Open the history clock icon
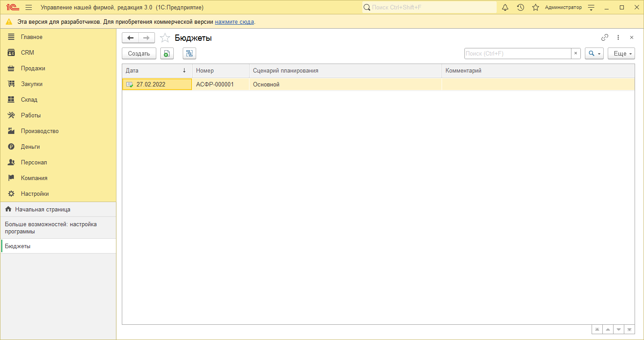Viewport: 644px width, 340px height. click(520, 7)
